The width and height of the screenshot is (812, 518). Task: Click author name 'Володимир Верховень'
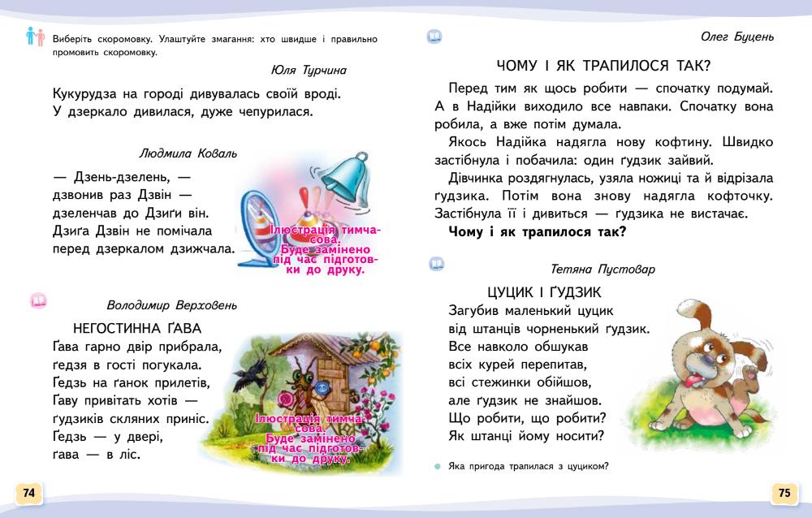pyautogui.click(x=172, y=305)
